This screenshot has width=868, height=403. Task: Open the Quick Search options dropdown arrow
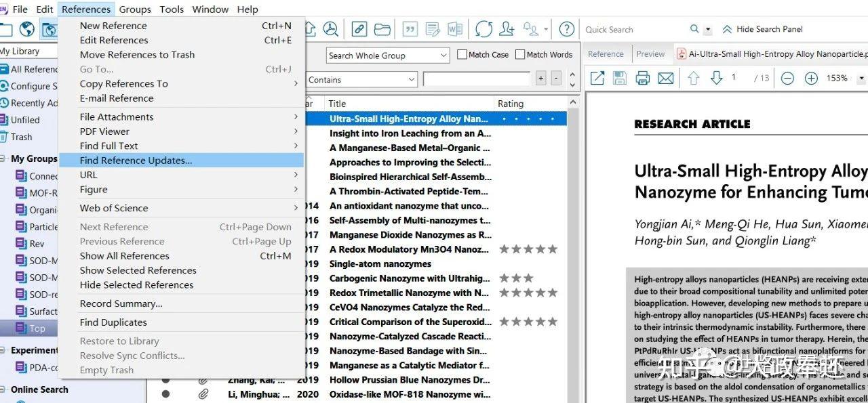[709, 30]
